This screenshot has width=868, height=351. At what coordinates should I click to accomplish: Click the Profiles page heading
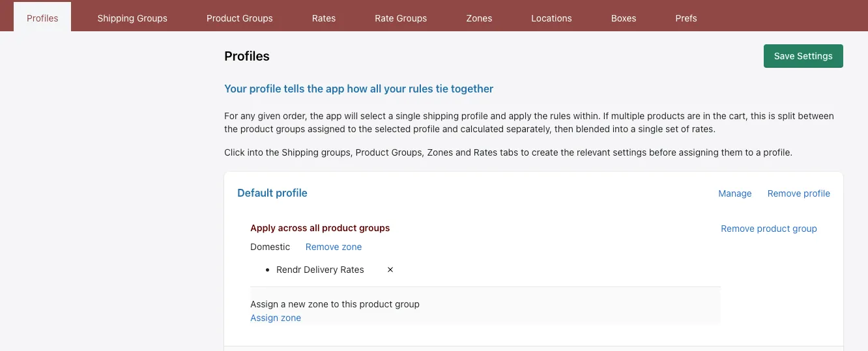(x=247, y=56)
